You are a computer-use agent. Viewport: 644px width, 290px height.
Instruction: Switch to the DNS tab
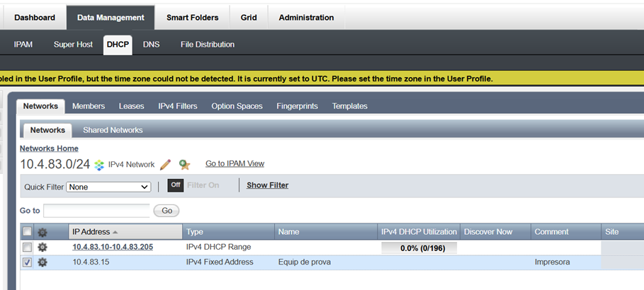151,45
